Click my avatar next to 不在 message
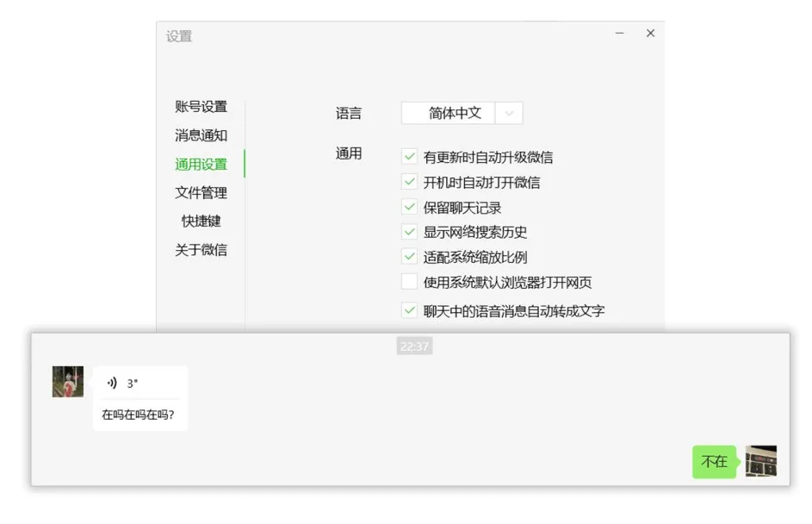Viewport: 812px width, 524px height. pyautogui.click(x=760, y=461)
